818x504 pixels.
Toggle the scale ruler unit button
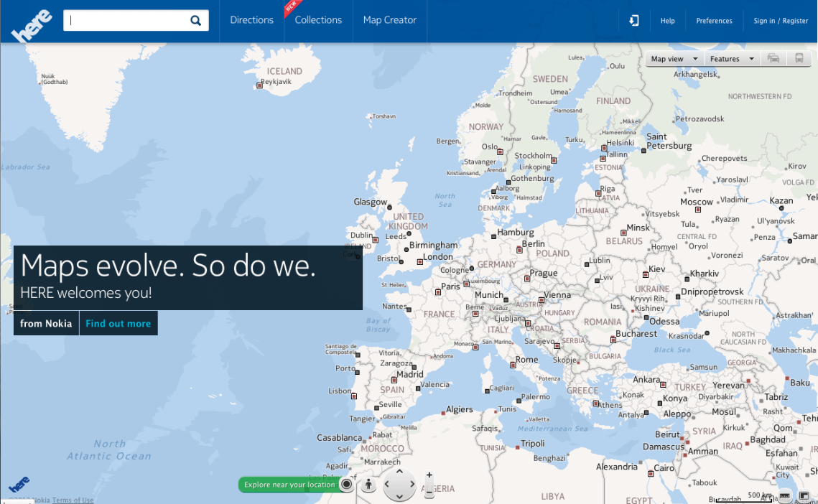point(784,496)
